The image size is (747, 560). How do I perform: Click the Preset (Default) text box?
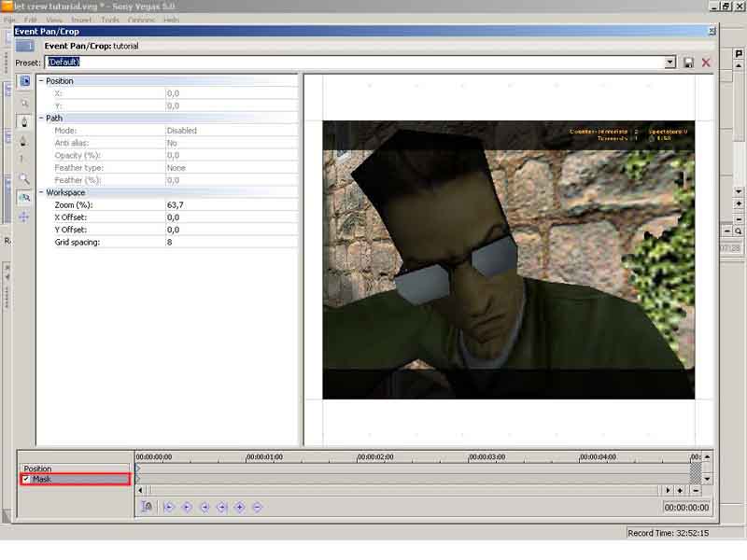pos(355,63)
